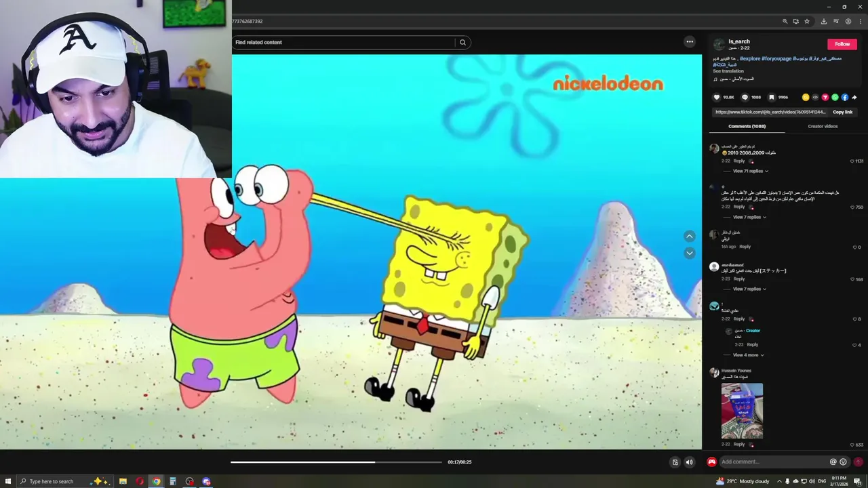The image size is (868, 488).
Task: Open emoji picker in comment box
Action: tap(844, 462)
